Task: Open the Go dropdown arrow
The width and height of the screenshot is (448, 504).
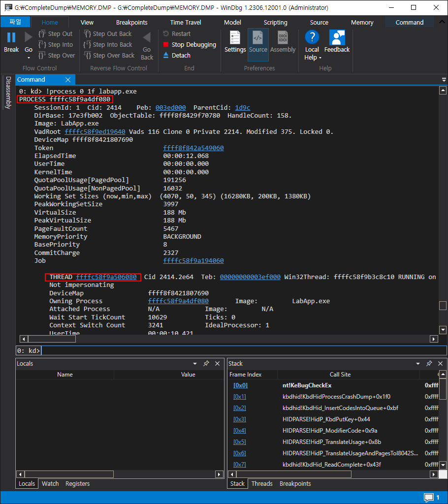Action: pos(29,58)
